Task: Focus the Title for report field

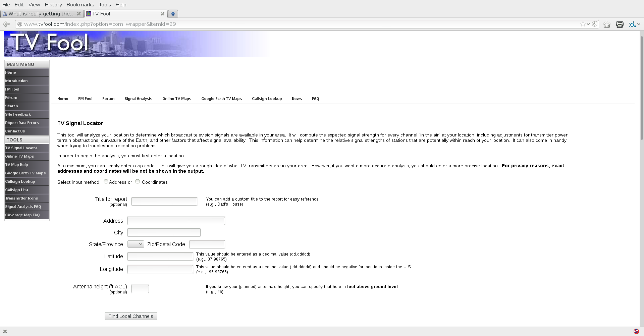Action: [164, 201]
